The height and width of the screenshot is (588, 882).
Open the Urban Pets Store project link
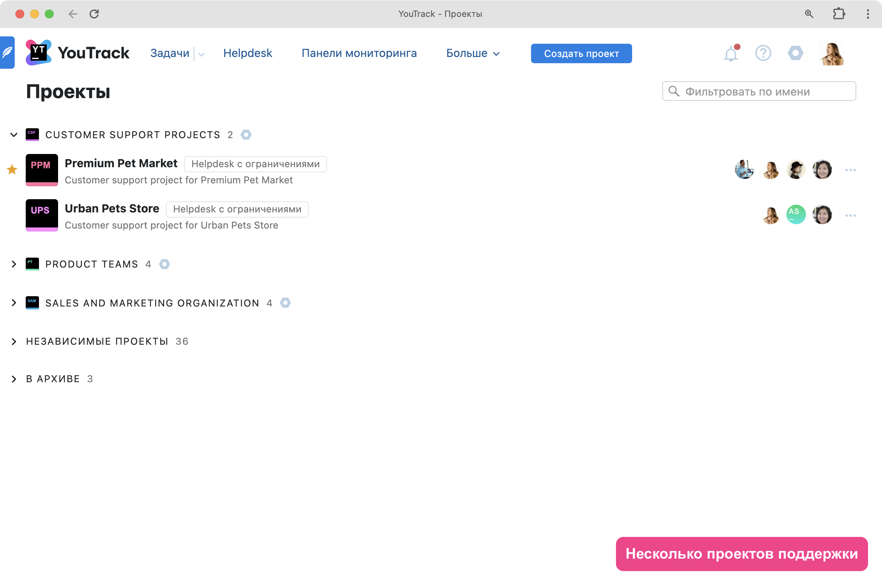pyautogui.click(x=112, y=208)
